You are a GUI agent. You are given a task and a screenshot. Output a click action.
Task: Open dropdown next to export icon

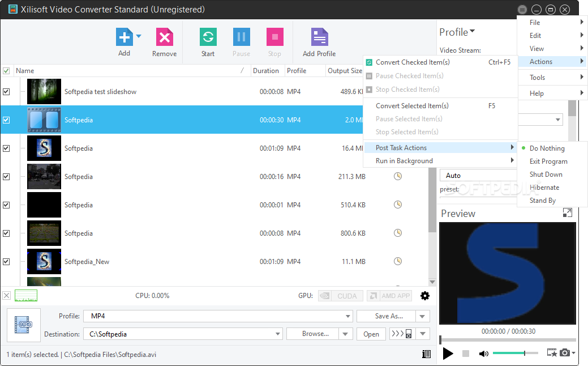point(423,334)
